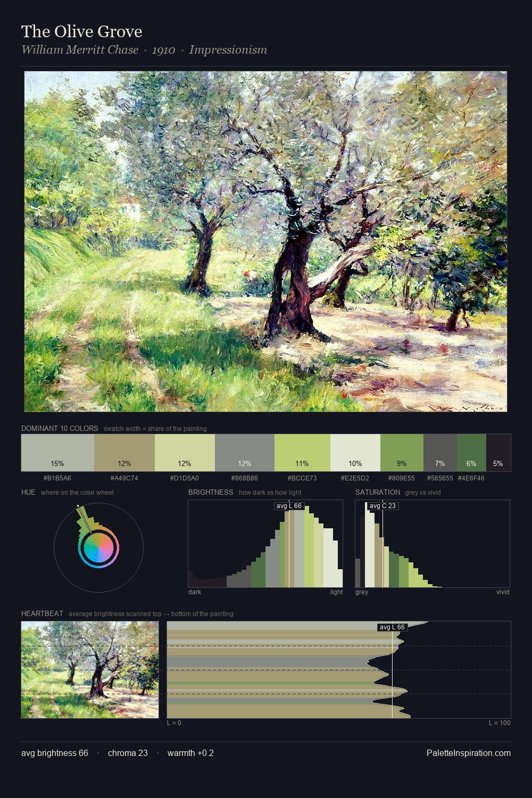Click the 'L = 0' axis label

174,723
